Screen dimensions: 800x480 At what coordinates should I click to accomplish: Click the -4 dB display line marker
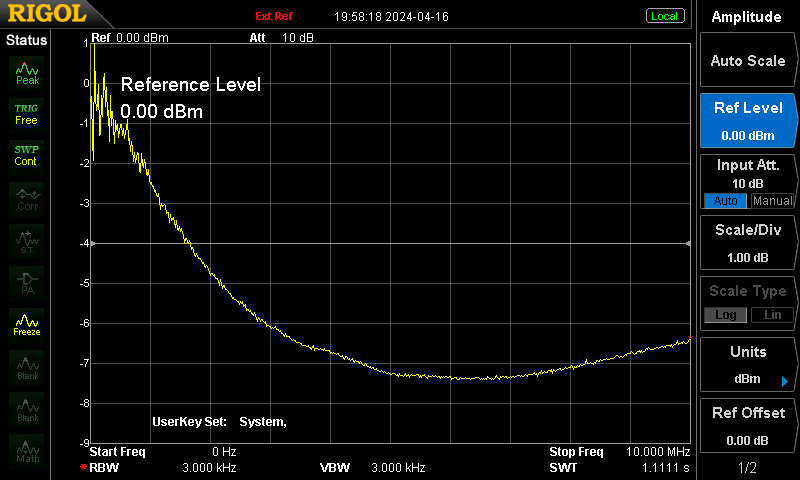pyautogui.click(x=390, y=243)
